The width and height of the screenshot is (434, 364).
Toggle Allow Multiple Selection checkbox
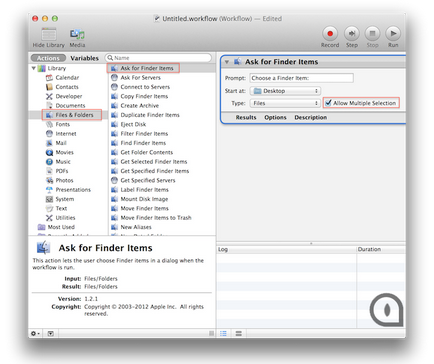point(328,103)
